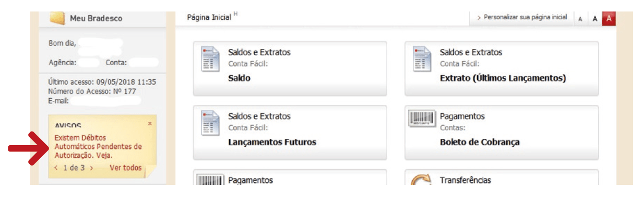Screen dimensions: 644x200
Task: Click the Meu Bradesco folder icon
Action: [x=57, y=18]
